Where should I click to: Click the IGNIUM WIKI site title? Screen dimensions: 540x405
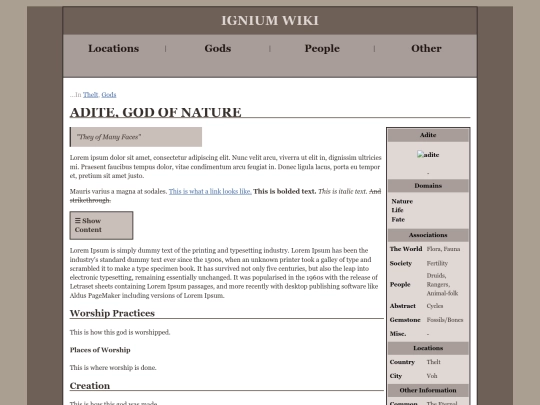[x=270, y=21]
